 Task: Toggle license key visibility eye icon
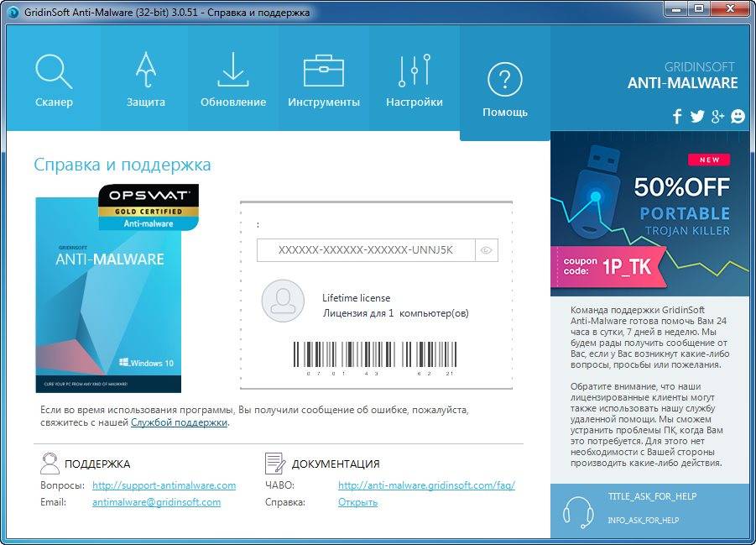click(x=486, y=250)
